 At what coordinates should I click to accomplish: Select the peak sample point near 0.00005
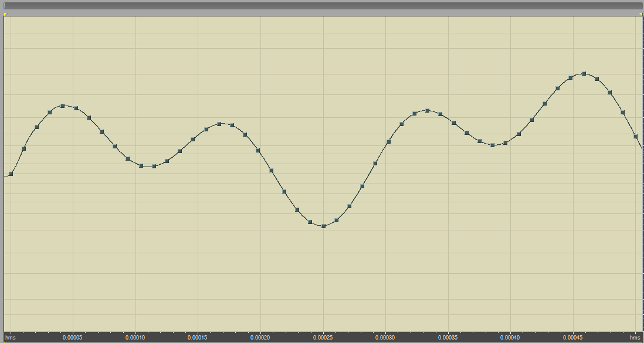point(63,106)
